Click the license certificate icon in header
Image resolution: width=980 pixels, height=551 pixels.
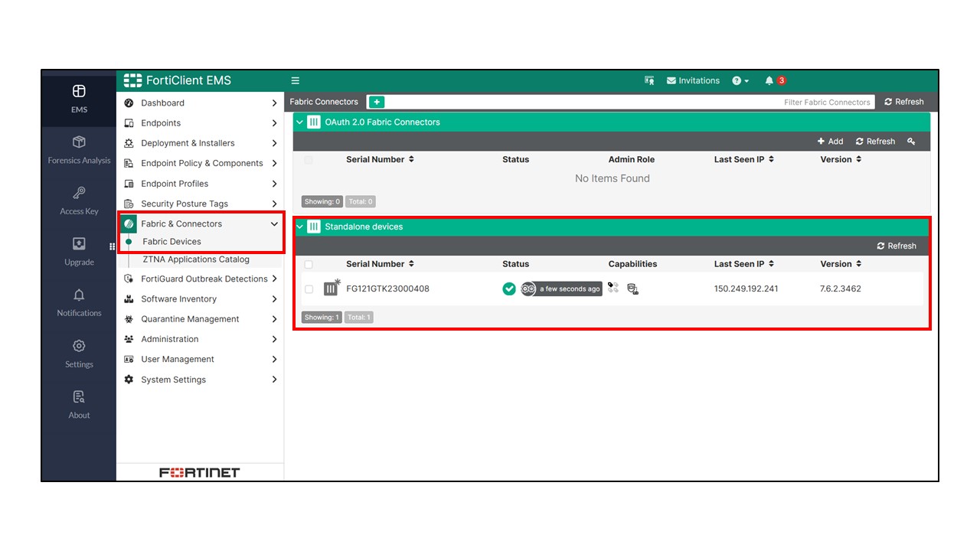[x=649, y=80]
